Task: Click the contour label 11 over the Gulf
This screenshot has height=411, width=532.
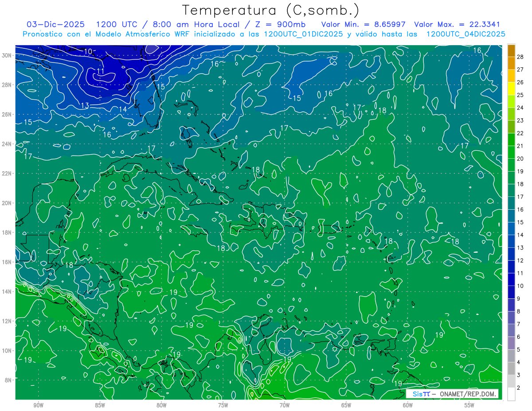Action: 101,71
